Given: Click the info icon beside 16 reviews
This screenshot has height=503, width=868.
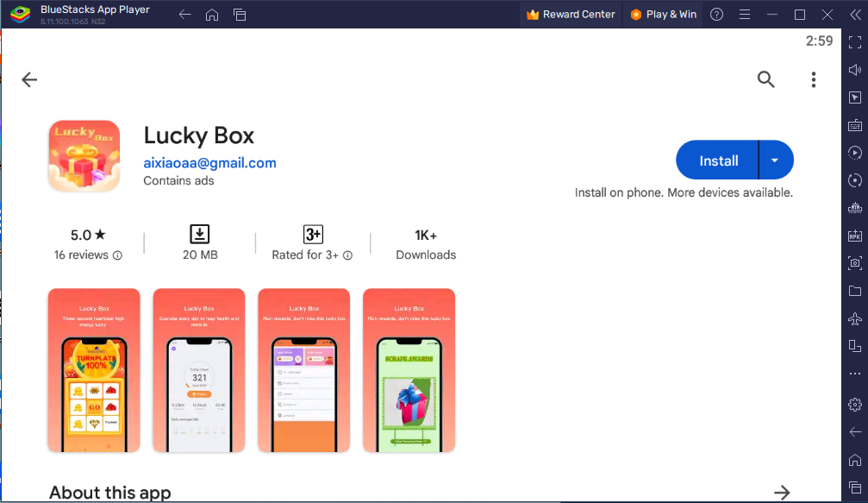Looking at the screenshot, I should pyautogui.click(x=117, y=255).
